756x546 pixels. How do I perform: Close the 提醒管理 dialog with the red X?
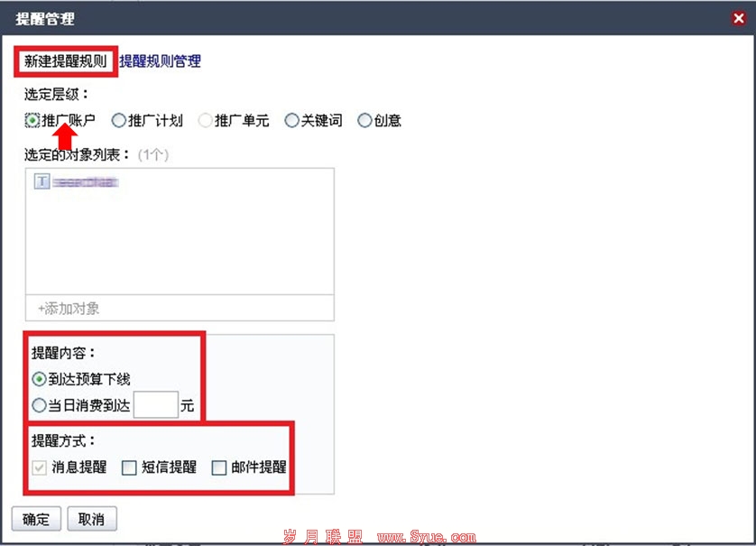pyautogui.click(x=738, y=18)
